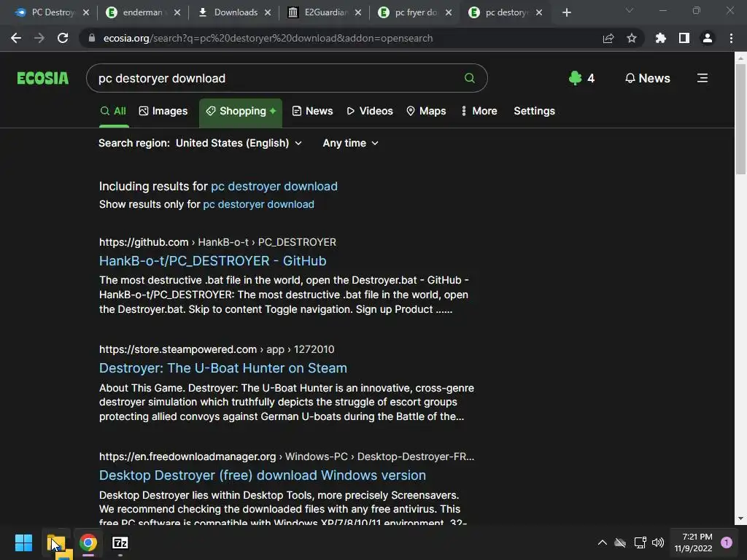
Task: Close the active pc destoryer tab
Action: click(x=539, y=12)
